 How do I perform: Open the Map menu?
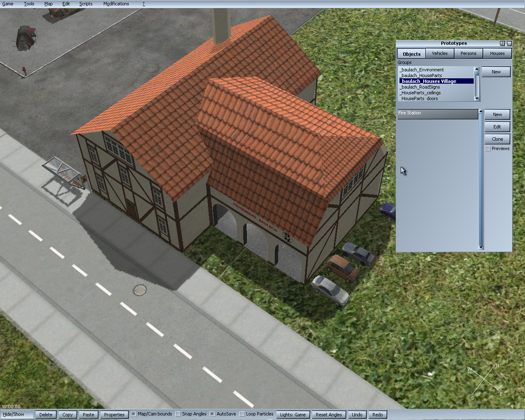(48, 4)
